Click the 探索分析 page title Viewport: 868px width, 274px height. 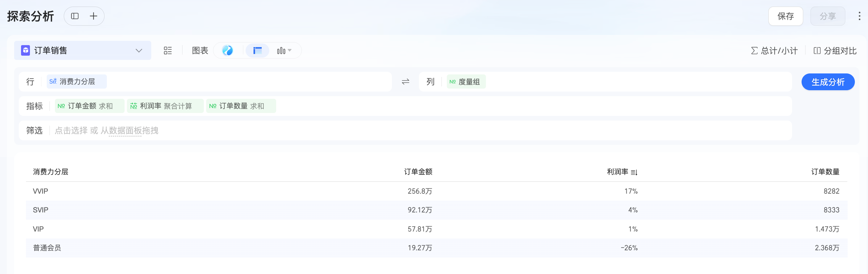point(31,16)
